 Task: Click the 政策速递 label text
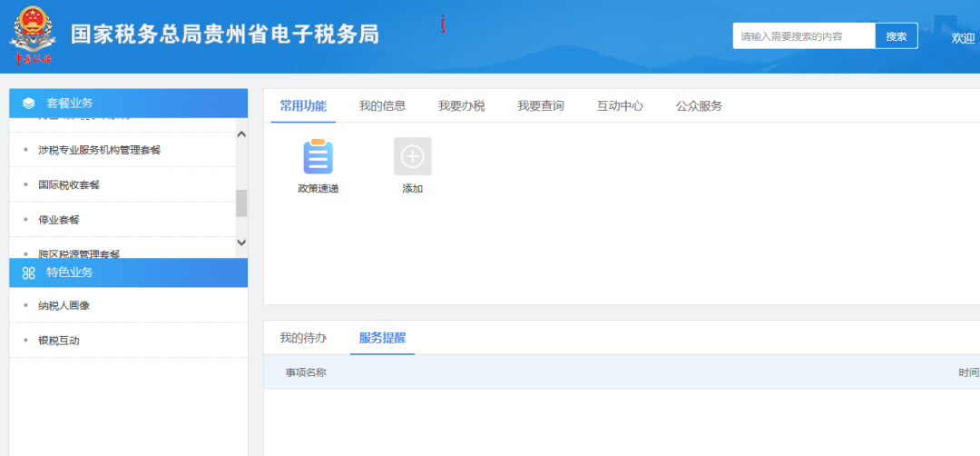(318, 188)
